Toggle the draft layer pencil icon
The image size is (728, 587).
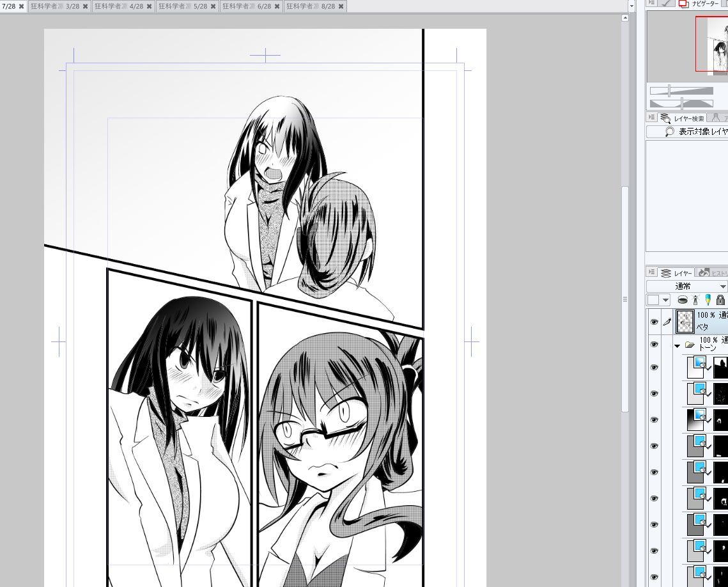[x=708, y=299]
